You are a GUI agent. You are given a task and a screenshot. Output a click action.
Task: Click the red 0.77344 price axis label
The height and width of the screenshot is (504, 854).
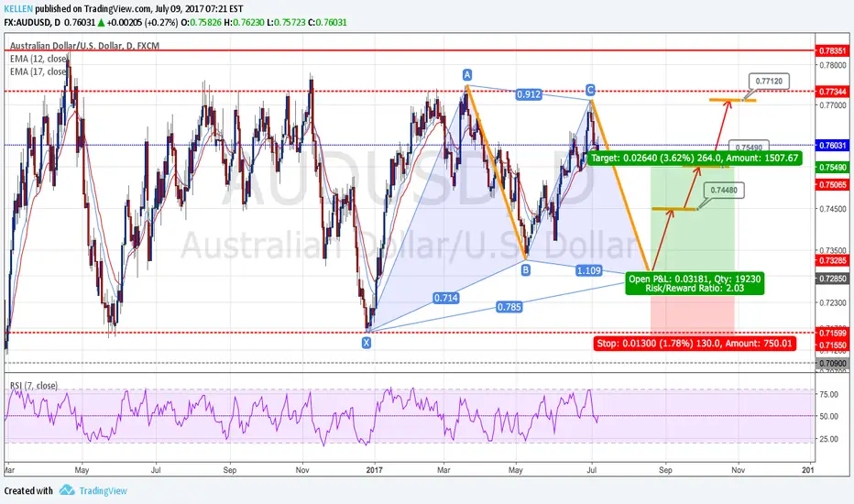[x=833, y=92]
